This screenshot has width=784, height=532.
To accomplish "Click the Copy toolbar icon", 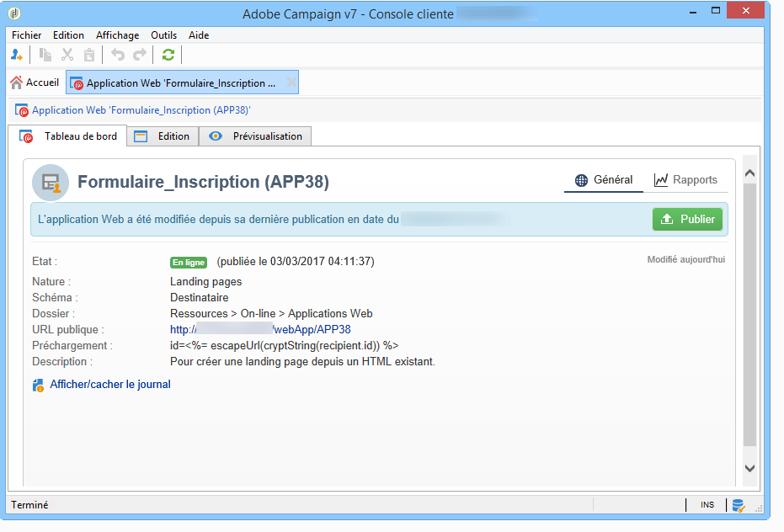I will (45, 55).
